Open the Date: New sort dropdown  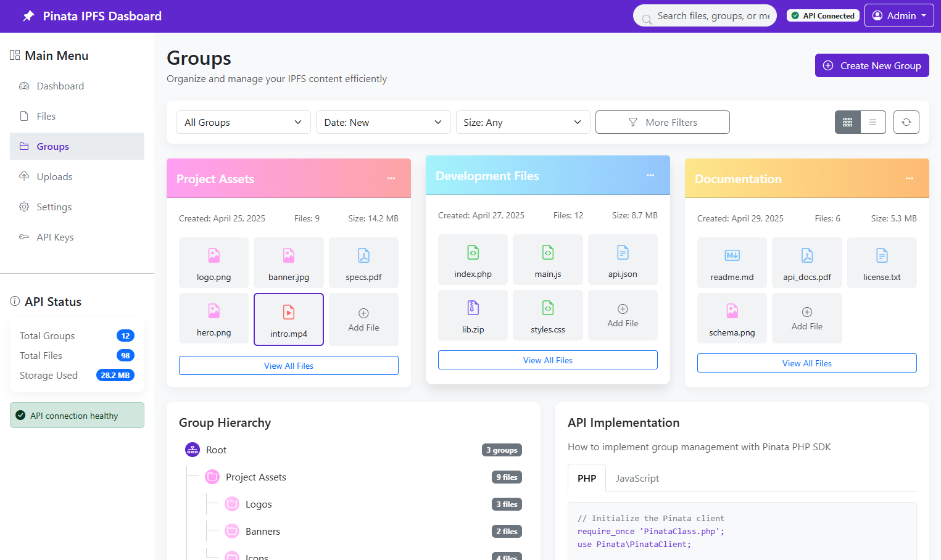[x=383, y=122]
